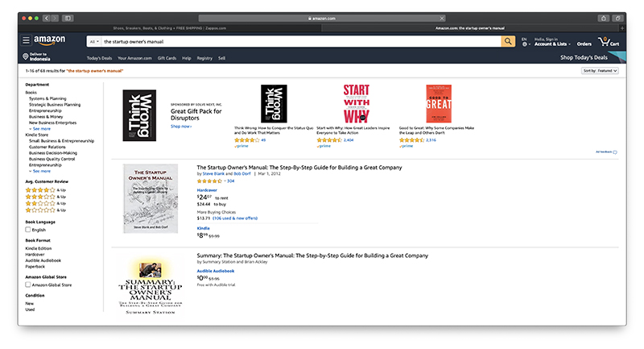The width and height of the screenshot is (644, 349).
Task: Click the Safari share icon
Action: pos(603,18)
